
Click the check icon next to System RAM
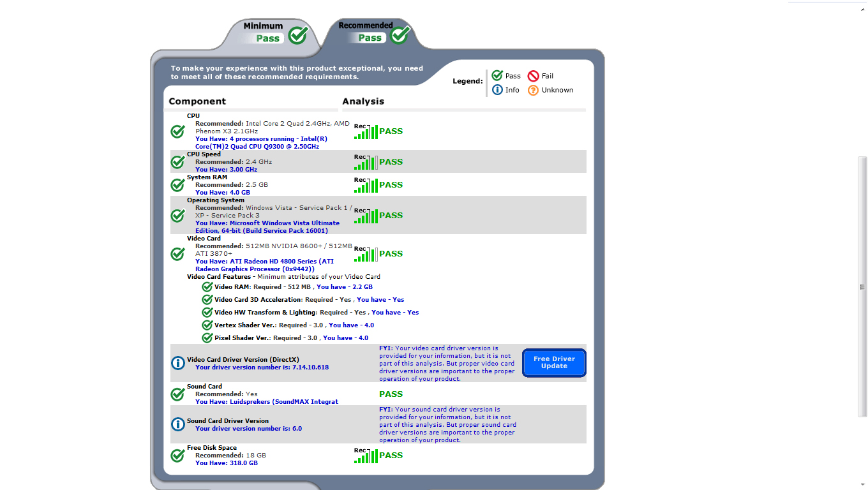click(177, 185)
